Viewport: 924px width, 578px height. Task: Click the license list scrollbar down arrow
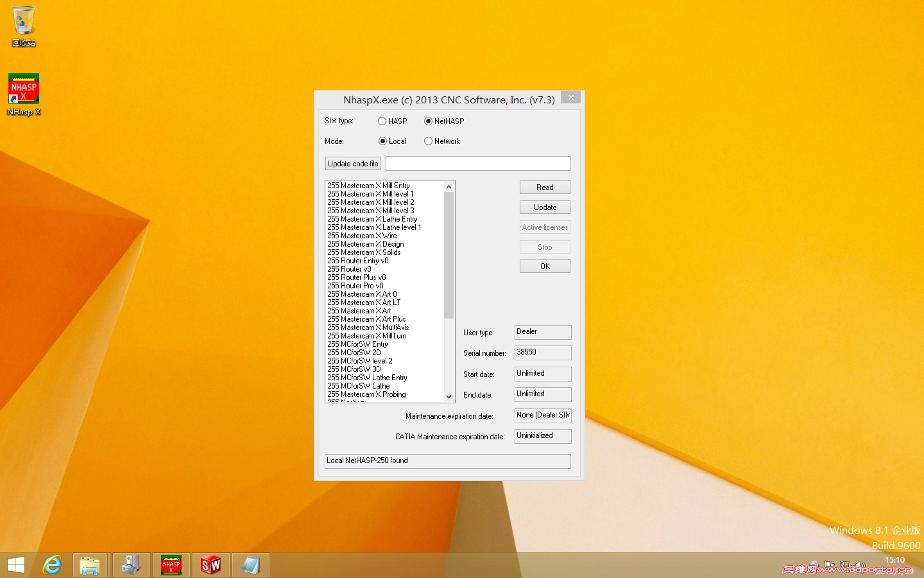click(x=449, y=396)
